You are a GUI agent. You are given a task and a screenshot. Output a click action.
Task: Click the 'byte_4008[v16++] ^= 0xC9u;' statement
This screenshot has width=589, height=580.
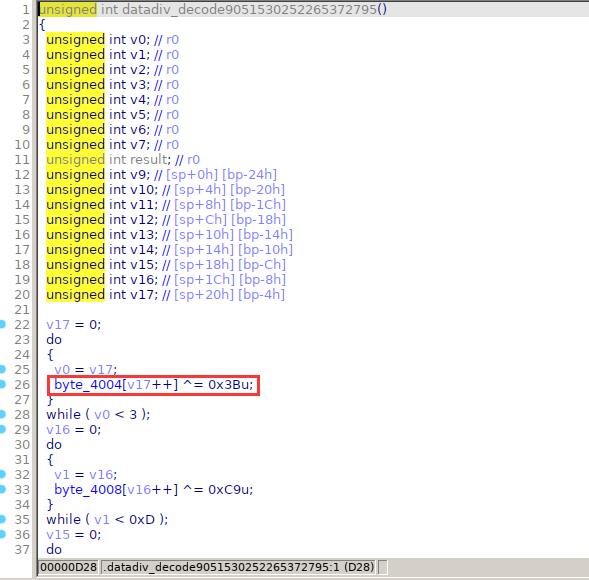point(154,489)
